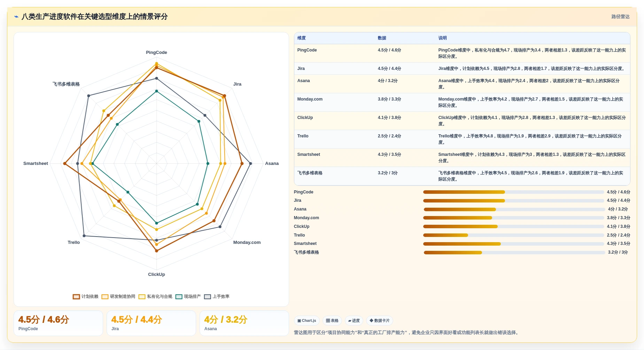The image size is (644, 350).
Task: Click the 数据卡片 chip
Action: pos(380,320)
